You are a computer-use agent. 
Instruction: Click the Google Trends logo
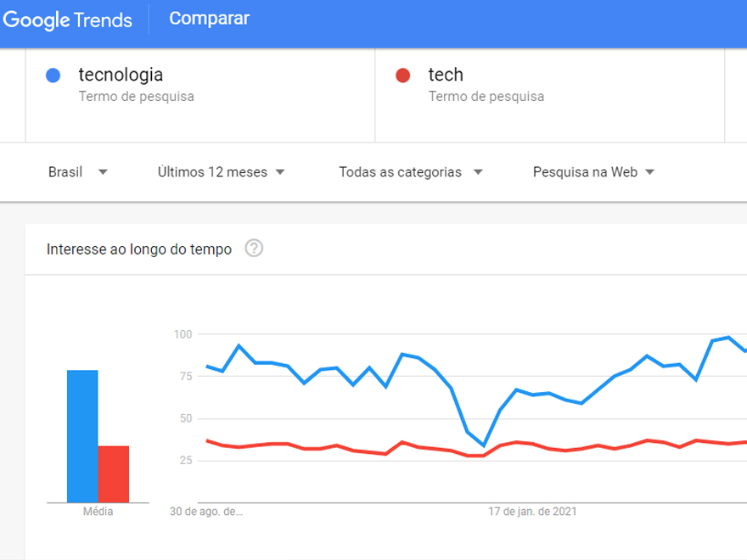(x=68, y=19)
